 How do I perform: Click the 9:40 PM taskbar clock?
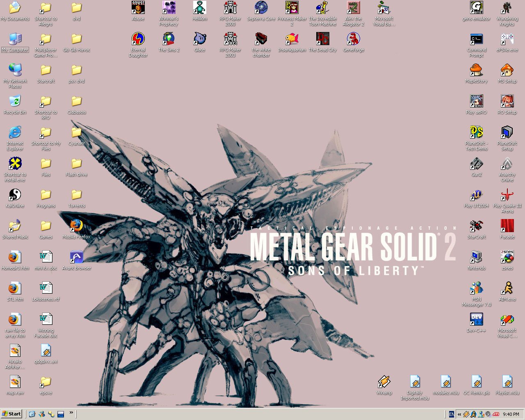(511, 414)
